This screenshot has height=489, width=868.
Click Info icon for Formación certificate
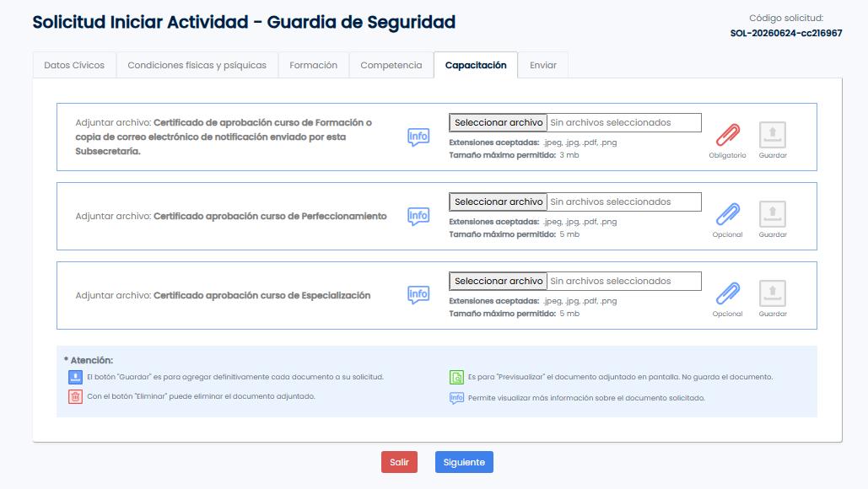[418, 137]
